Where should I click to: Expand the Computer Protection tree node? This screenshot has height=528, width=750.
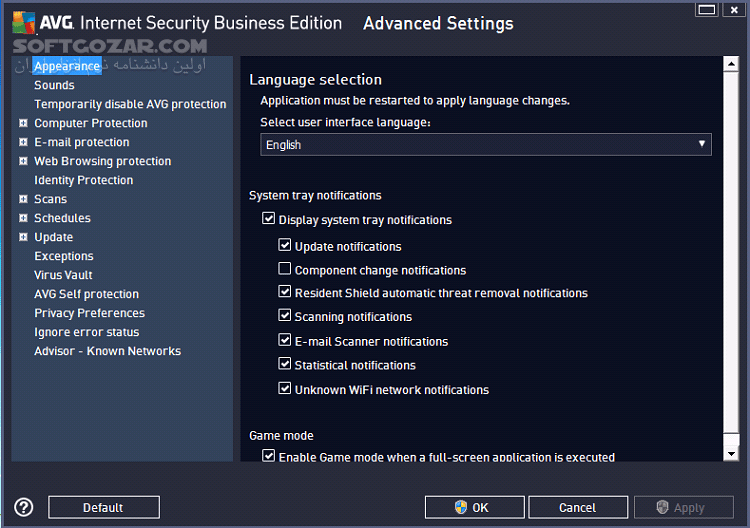point(23,123)
